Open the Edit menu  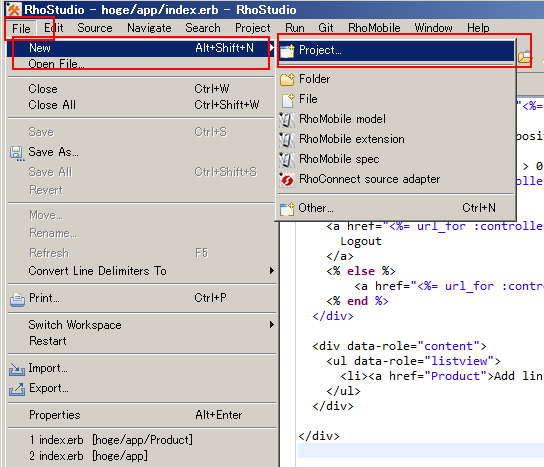pyautogui.click(x=53, y=28)
